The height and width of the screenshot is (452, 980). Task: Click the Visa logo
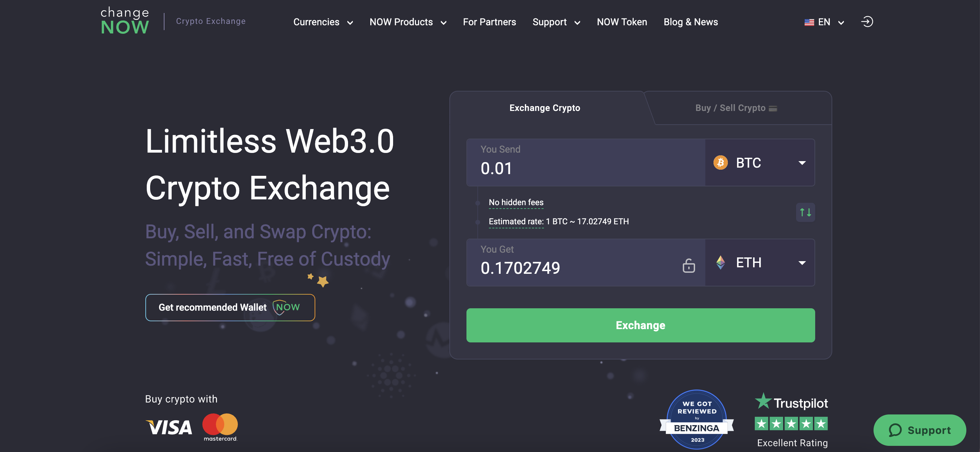(x=169, y=427)
